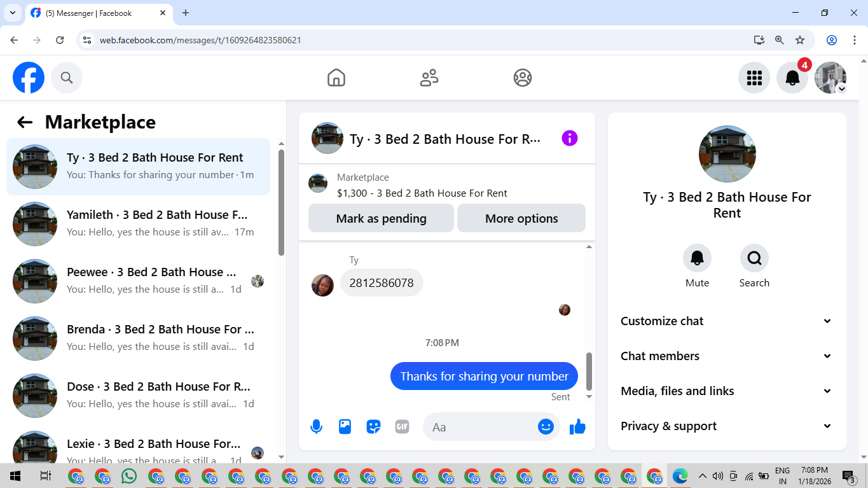Send a thumbs up like
The width and height of the screenshot is (868, 488).
tap(577, 427)
